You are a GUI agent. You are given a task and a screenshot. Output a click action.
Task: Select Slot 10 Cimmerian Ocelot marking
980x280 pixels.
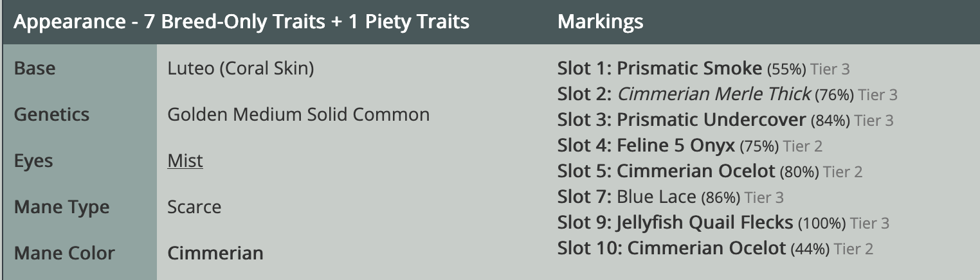pos(715,248)
